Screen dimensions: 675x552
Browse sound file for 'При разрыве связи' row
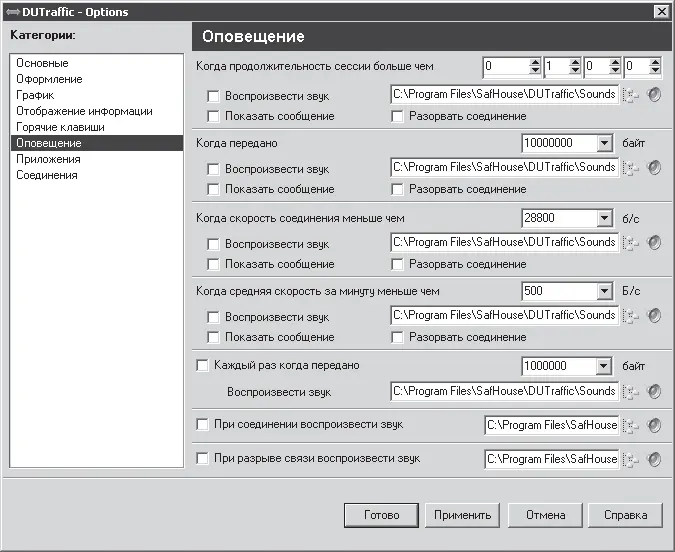click(x=631, y=460)
